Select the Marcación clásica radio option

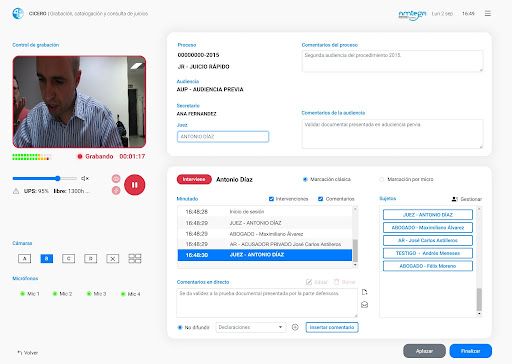pyautogui.click(x=305, y=179)
